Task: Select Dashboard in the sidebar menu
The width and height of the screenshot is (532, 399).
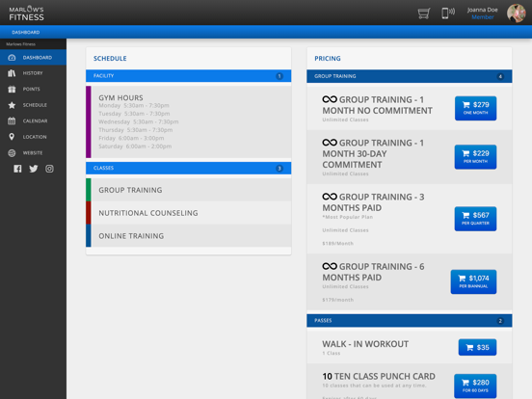Action: [x=33, y=57]
